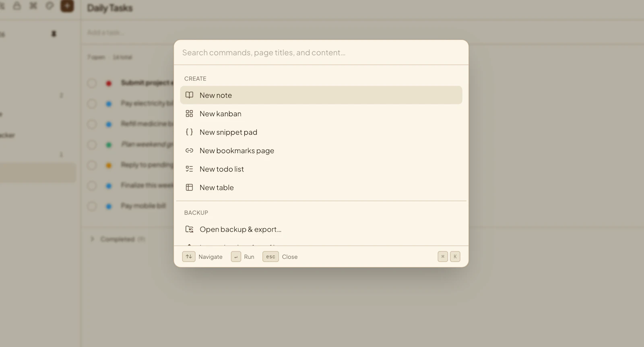The width and height of the screenshot is (644, 347).
Task: Click the CREATE section heading
Action: click(x=195, y=79)
